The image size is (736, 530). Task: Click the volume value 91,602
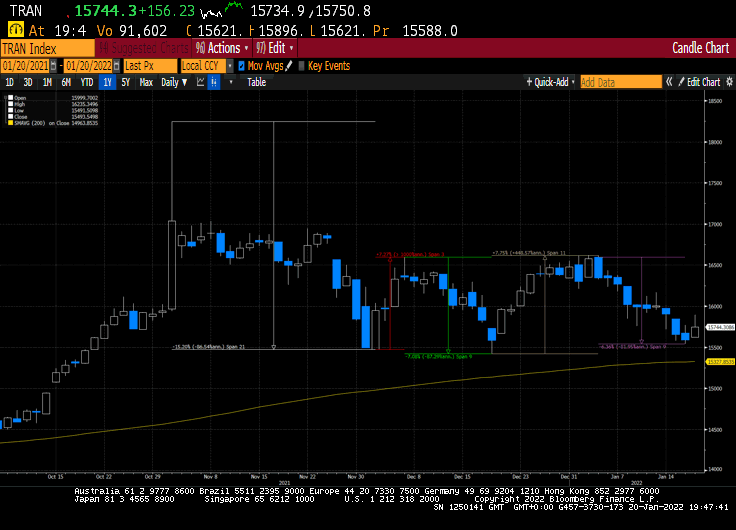tap(143, 31)
